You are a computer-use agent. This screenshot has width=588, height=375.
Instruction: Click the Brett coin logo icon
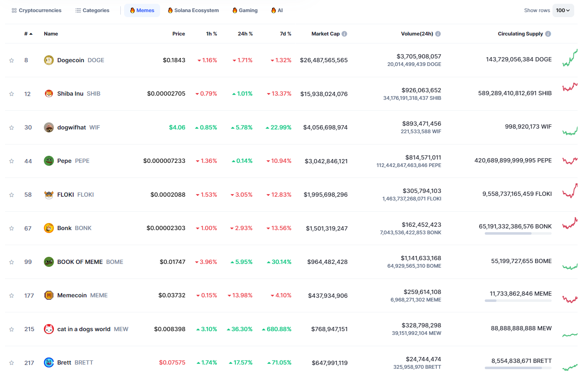click(x=49, y=362)
